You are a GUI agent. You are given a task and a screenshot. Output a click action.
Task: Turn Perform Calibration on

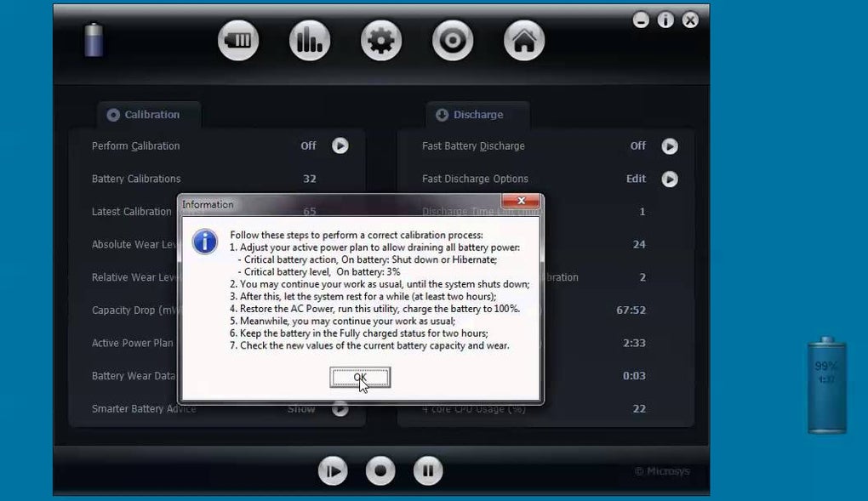[308, 145]
